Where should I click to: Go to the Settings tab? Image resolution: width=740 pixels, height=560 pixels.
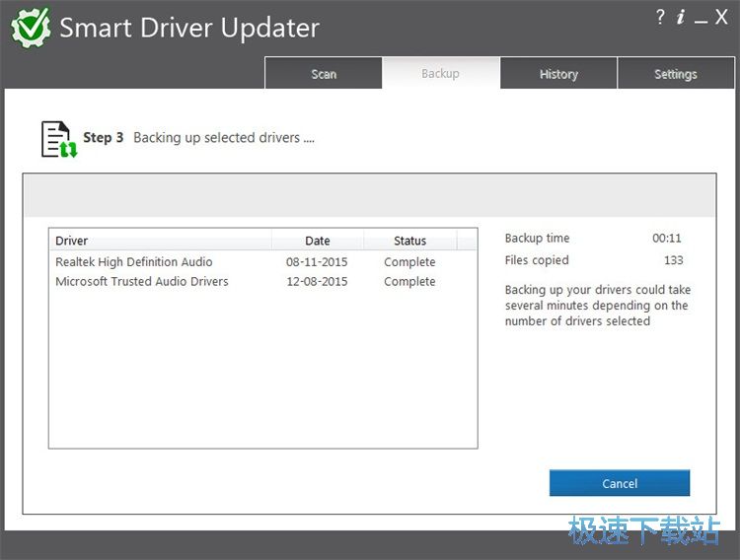coord(676,74)
